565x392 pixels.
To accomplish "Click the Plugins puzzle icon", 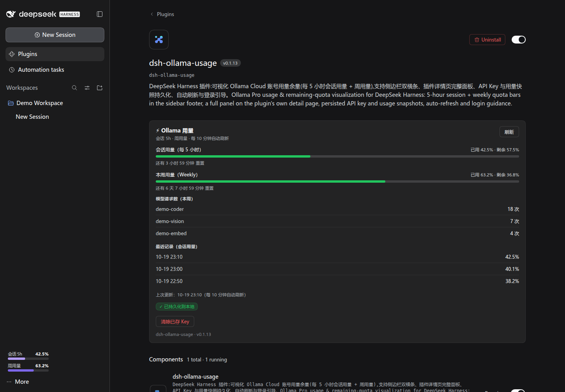I will tap(12, 54).
